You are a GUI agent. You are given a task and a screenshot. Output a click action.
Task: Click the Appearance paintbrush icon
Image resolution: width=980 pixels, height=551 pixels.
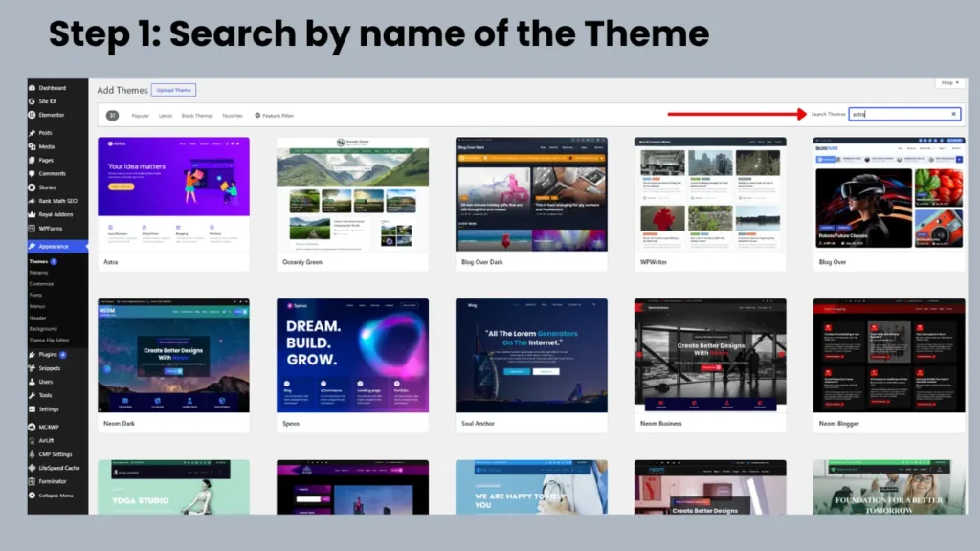32,246
